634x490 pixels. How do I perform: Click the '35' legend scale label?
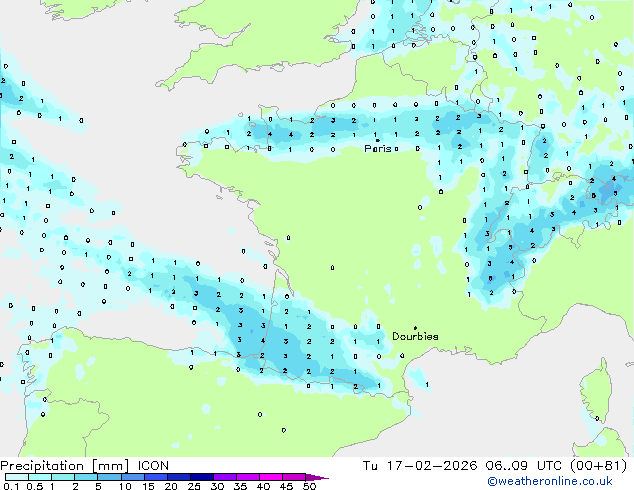(x=241, y=486)
